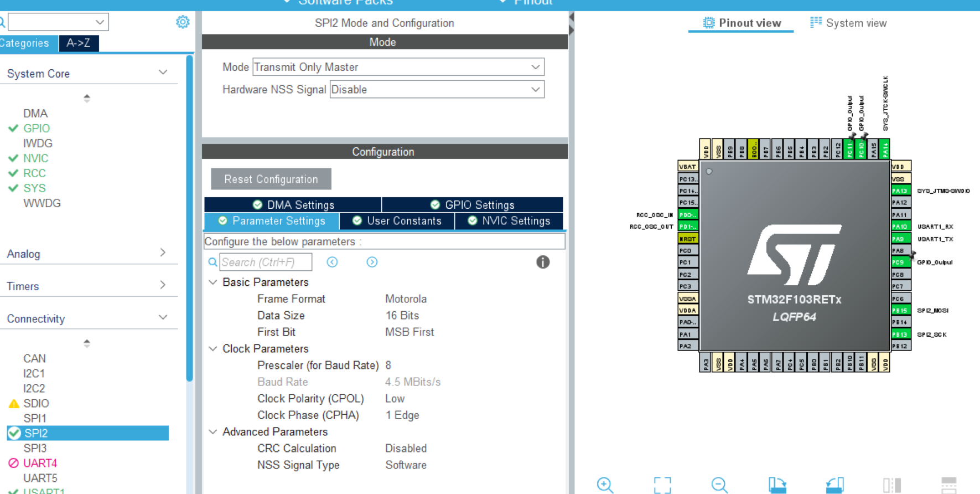Click the PA9 USART1_TX pin
The image size is (980, 494).
pos(901,239)
